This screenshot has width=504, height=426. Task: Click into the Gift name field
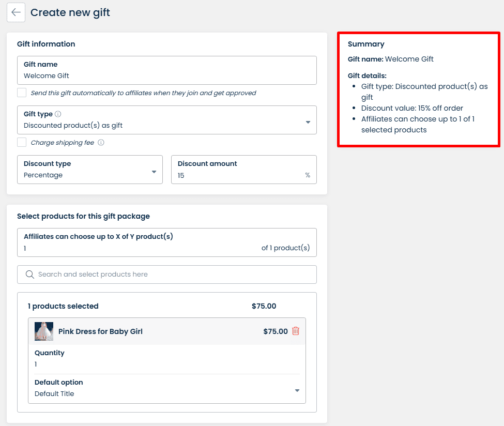(x=166, y=75)
